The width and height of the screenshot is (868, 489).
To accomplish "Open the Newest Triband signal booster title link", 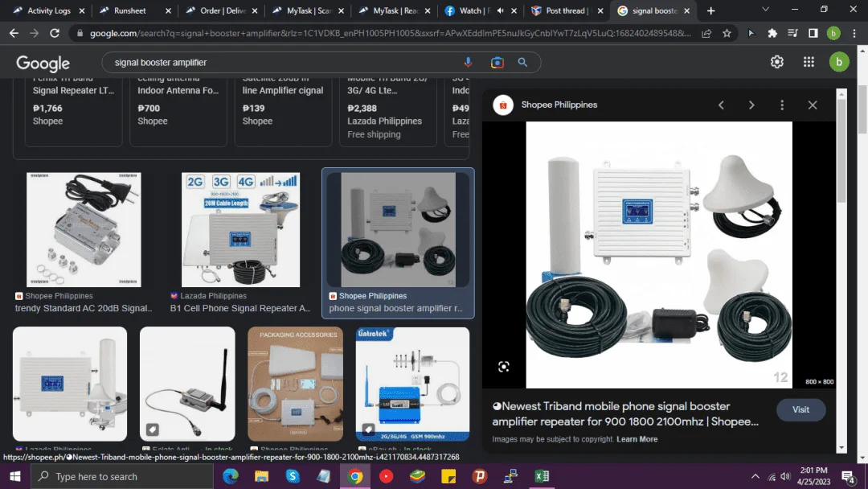I will tap(625, 413).
